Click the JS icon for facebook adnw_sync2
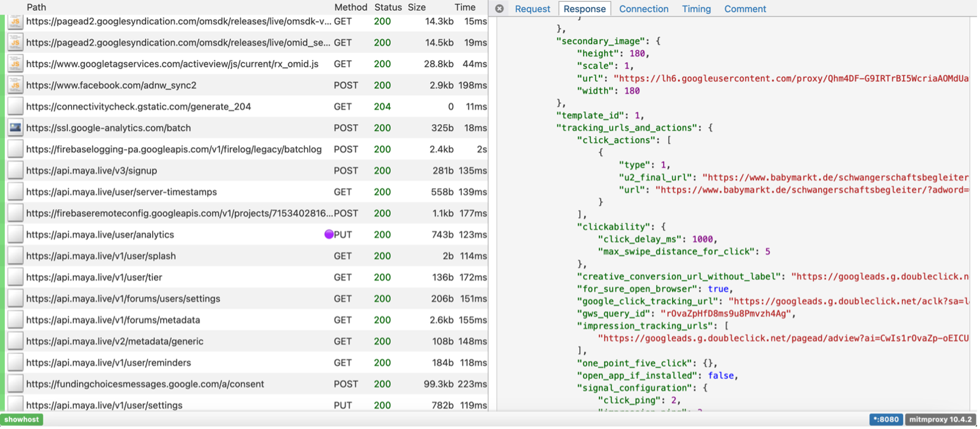Image resolution: width=980 pixels, height=429 pixels. [x=15, y=86]
